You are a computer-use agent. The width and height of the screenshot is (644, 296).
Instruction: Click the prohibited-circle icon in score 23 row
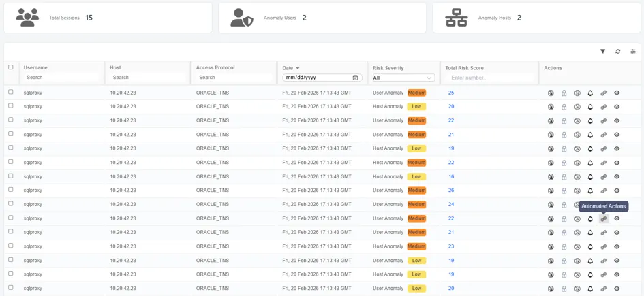pyautogui.click(x=577, y=247)
